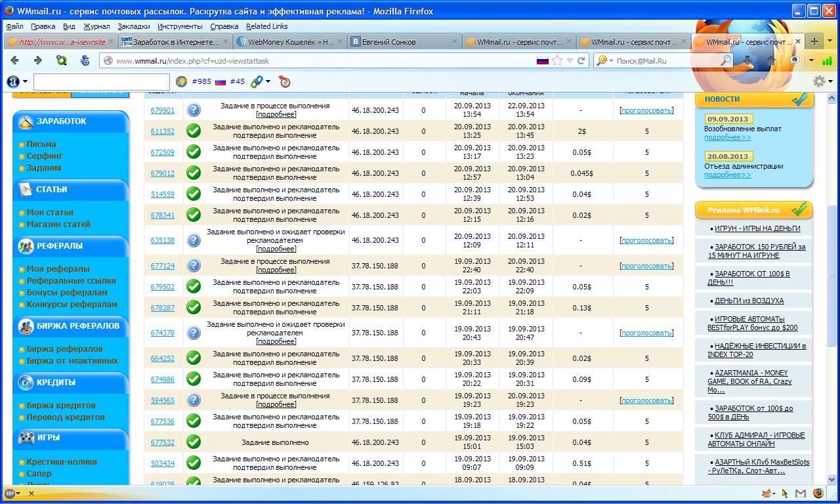Open the settings gear dropdown arrow

pyautogui.click(x=830, y=82)
